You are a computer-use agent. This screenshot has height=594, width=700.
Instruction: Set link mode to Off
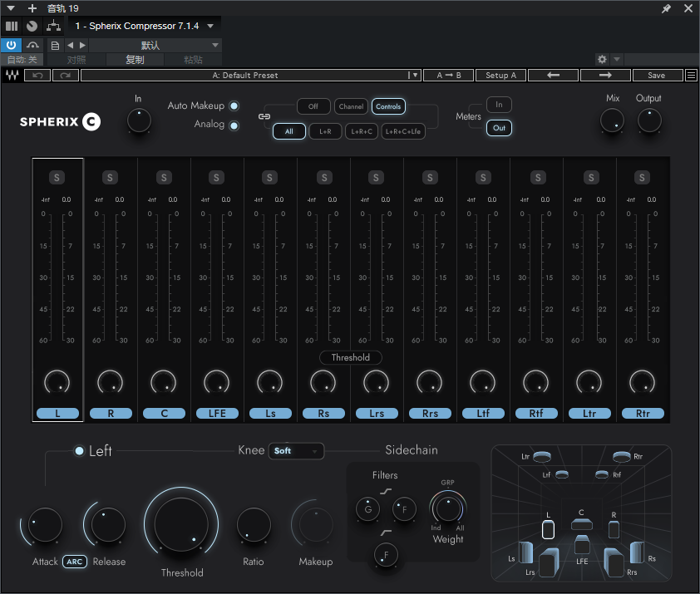click(313, 106)
